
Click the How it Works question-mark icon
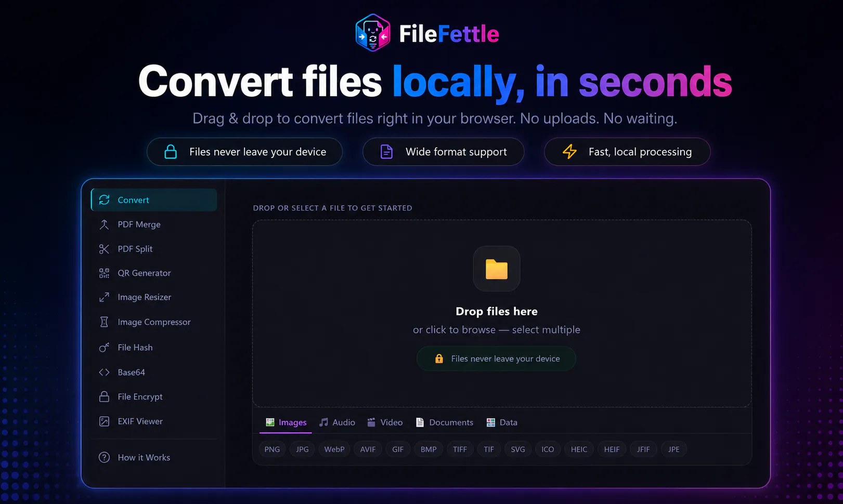(x=104, y=457)
